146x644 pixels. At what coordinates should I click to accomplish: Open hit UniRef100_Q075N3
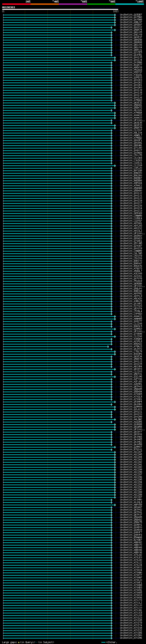pos(131,17)
